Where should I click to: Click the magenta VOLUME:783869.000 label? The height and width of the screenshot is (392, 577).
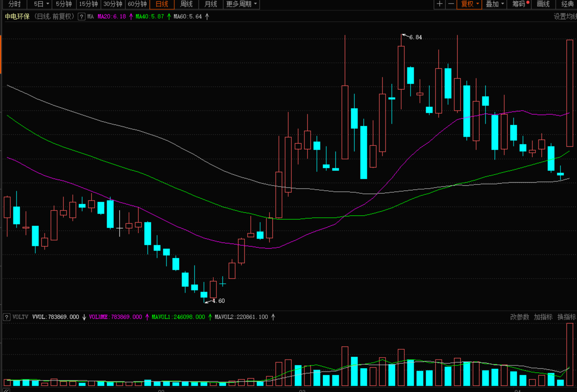pos(116,317)
